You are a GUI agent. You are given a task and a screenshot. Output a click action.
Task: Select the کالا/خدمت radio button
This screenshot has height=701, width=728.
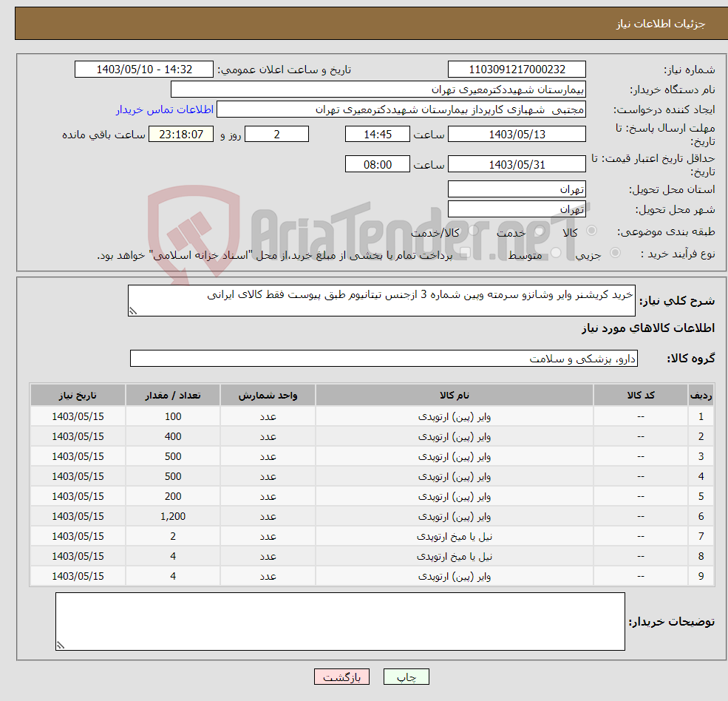pos(473,231)
